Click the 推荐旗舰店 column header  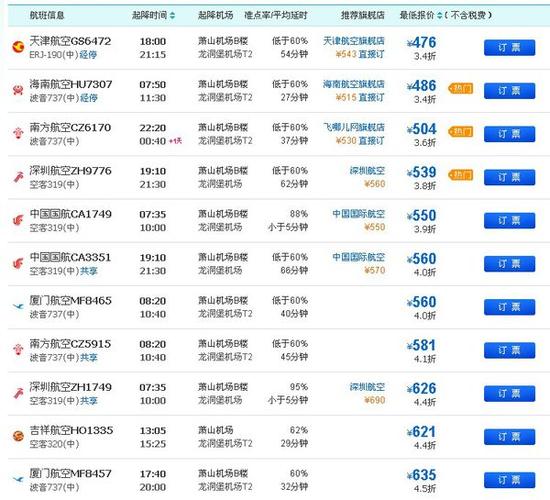(x=363, y=15)
